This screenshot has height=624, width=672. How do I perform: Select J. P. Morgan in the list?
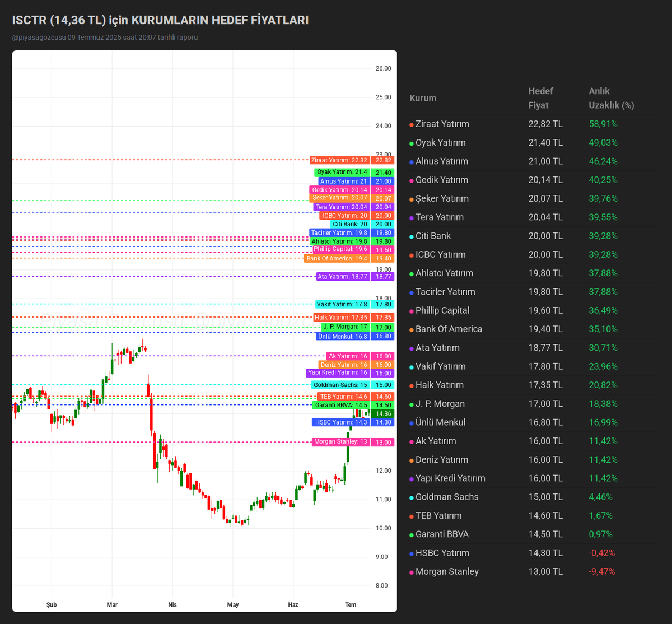click(440, 403)
